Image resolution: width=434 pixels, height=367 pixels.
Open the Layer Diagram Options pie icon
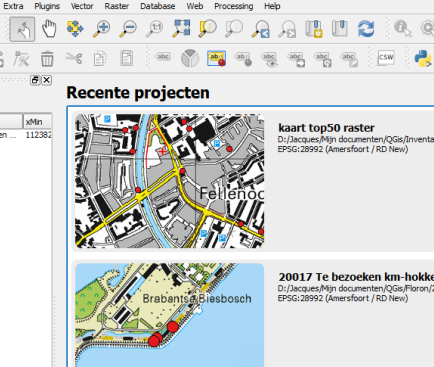point(190,59)
